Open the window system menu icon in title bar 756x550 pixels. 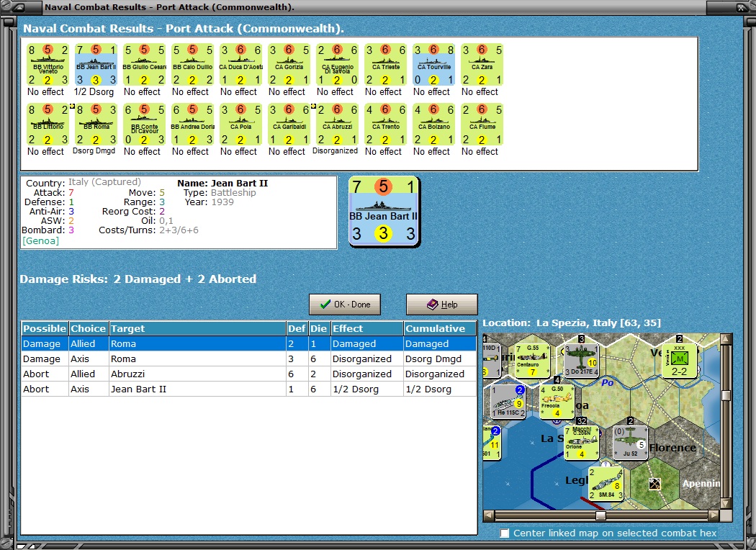click(x=17, y=7)
